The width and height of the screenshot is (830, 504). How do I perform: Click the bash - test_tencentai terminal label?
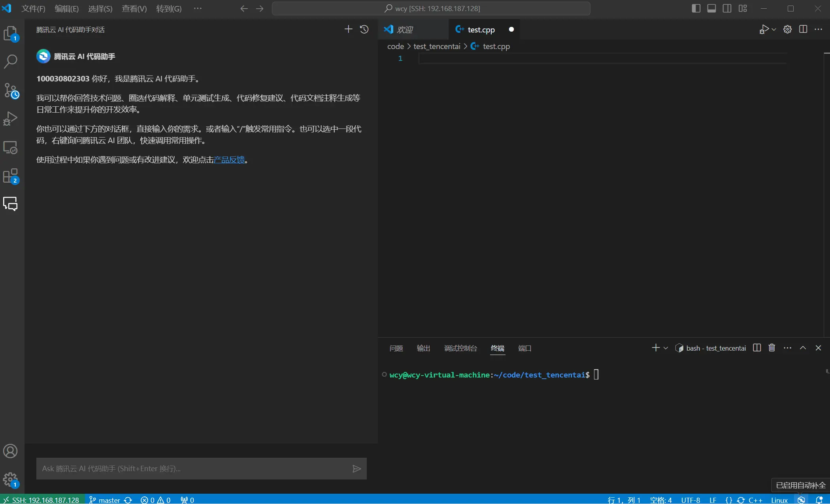[716, 348]
